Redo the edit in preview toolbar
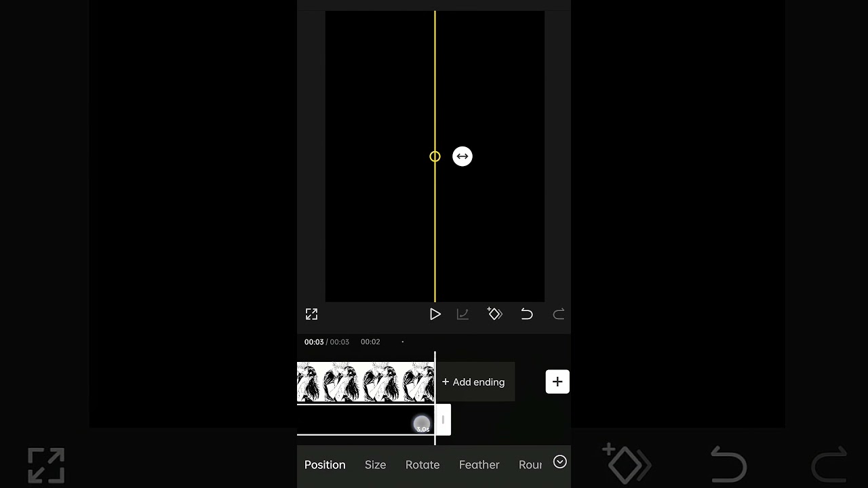 (x=559, y=314)
